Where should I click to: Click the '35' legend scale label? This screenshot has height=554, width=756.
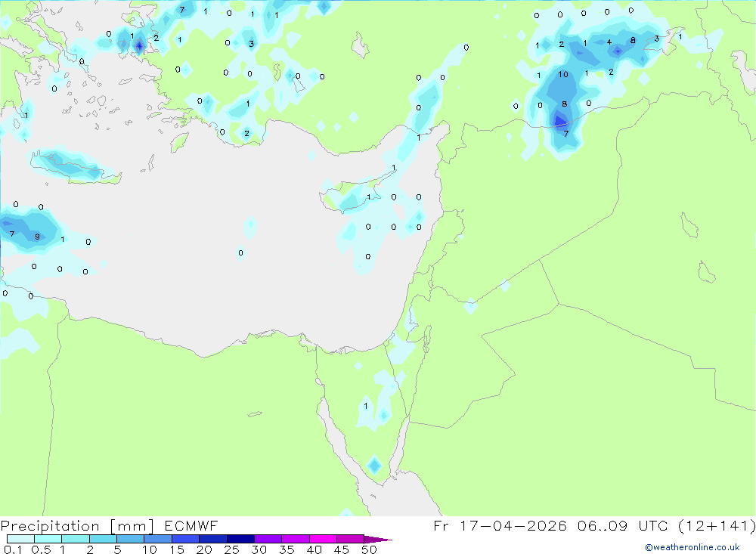287,549
